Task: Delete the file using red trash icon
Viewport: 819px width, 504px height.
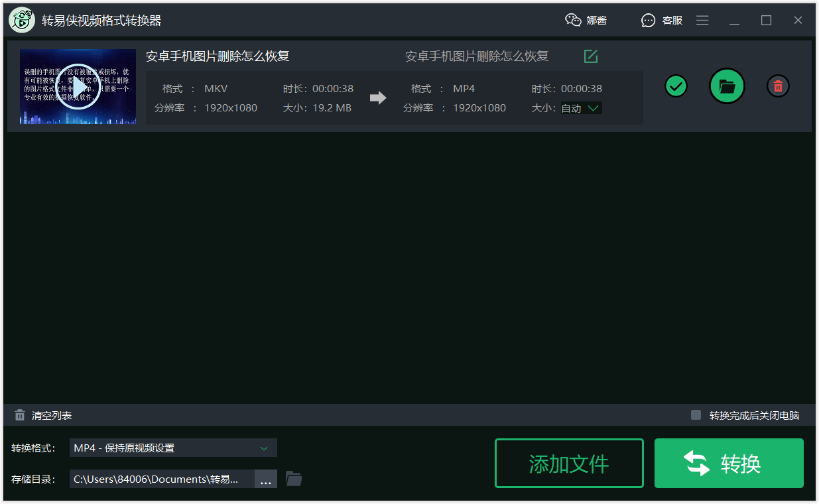Action: pyautogui.click(x=778, y=86)
